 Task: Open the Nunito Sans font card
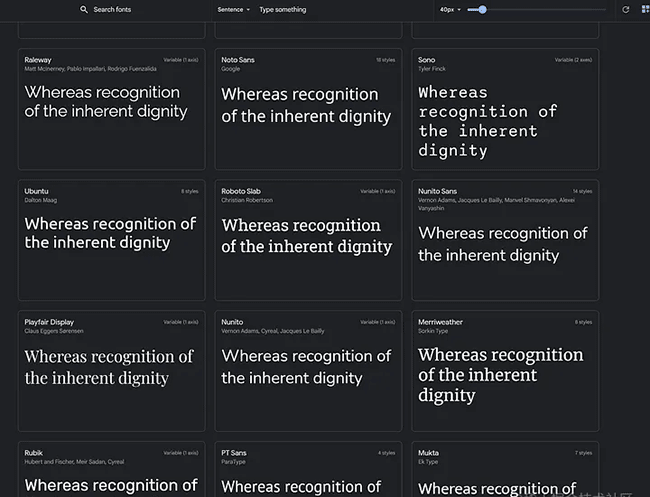505,240
